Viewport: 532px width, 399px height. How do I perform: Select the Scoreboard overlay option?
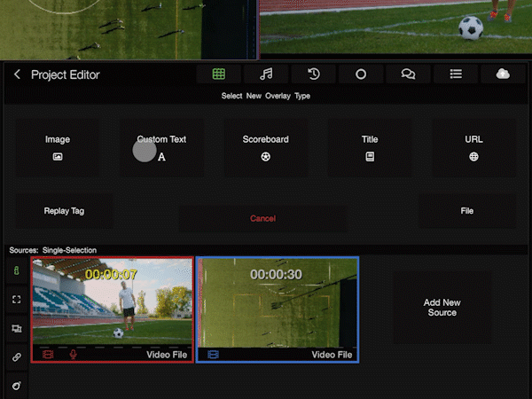click(x=265, y=147)
